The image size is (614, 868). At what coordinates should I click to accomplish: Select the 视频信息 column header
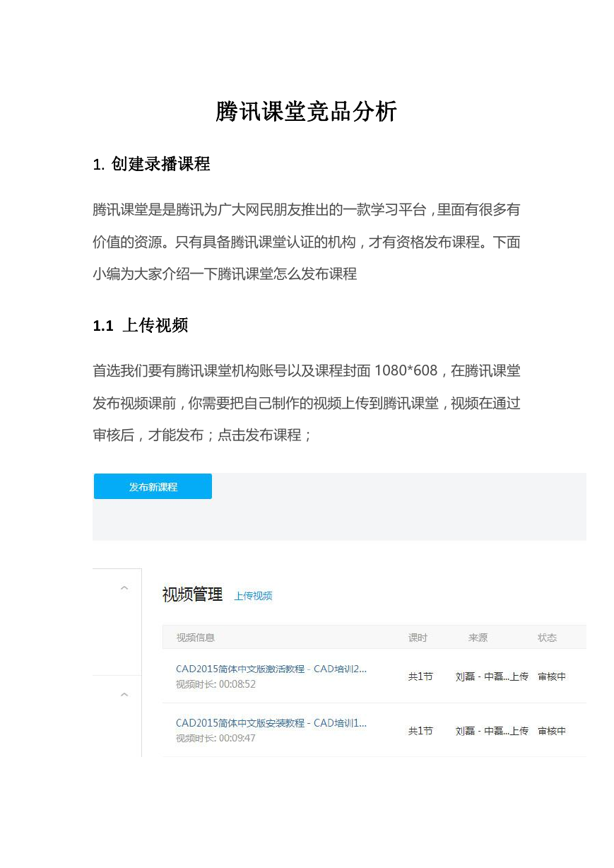[195, 638]
